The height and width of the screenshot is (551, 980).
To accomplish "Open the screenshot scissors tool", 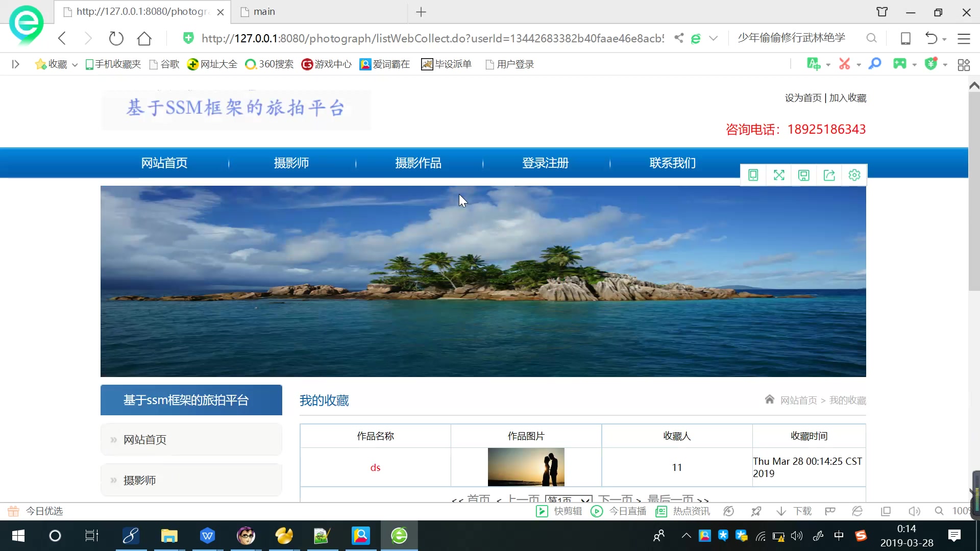I will pyautogui.click(x=845, y=64).
